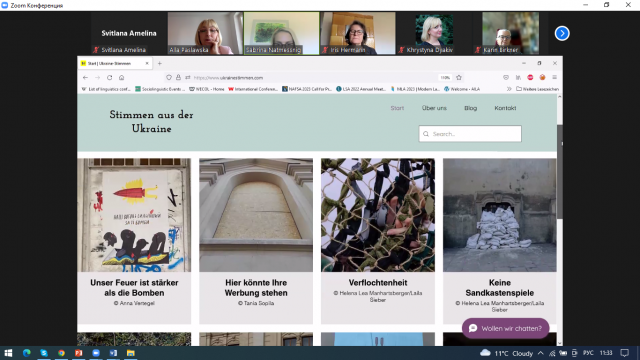
Task: Select Svitlana Amelina participant tile
Action: point(129,33)
